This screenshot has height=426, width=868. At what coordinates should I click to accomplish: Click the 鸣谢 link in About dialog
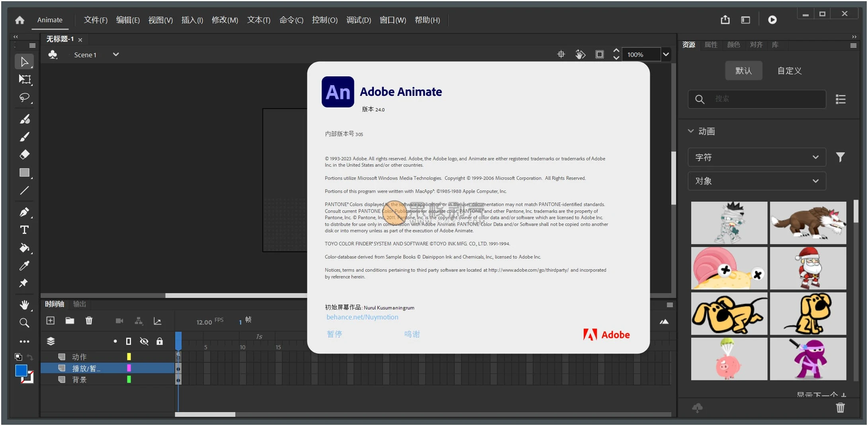(x=412, y=334)
